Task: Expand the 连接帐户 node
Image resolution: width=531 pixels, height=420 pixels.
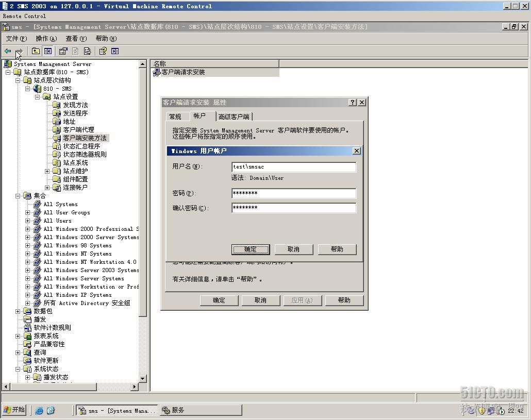Action: tap(47, 188)
